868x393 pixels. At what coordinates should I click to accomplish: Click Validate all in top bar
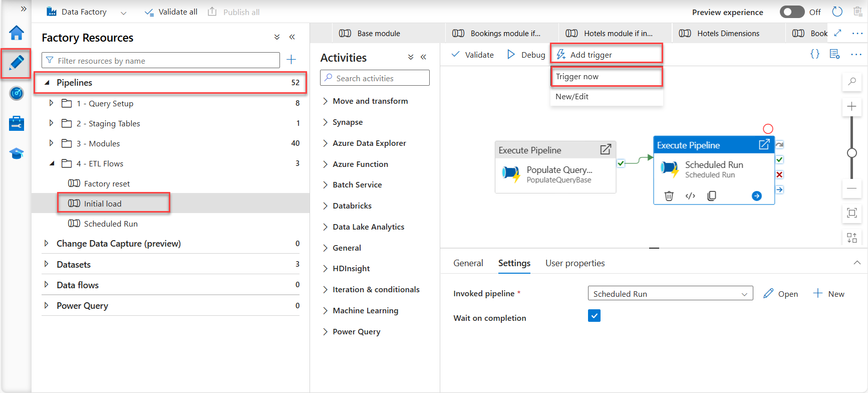point(171,12)
